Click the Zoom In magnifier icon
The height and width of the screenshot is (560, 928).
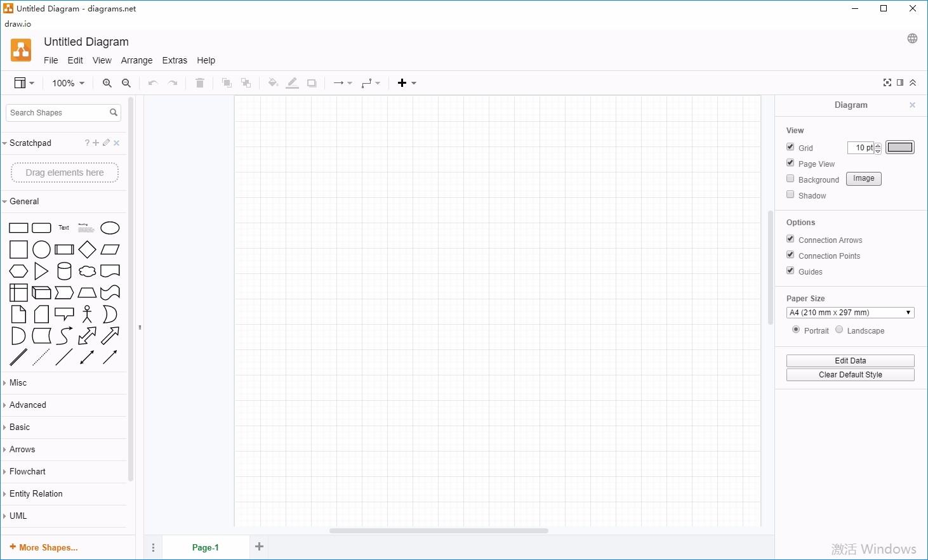(x=107, y=83)
